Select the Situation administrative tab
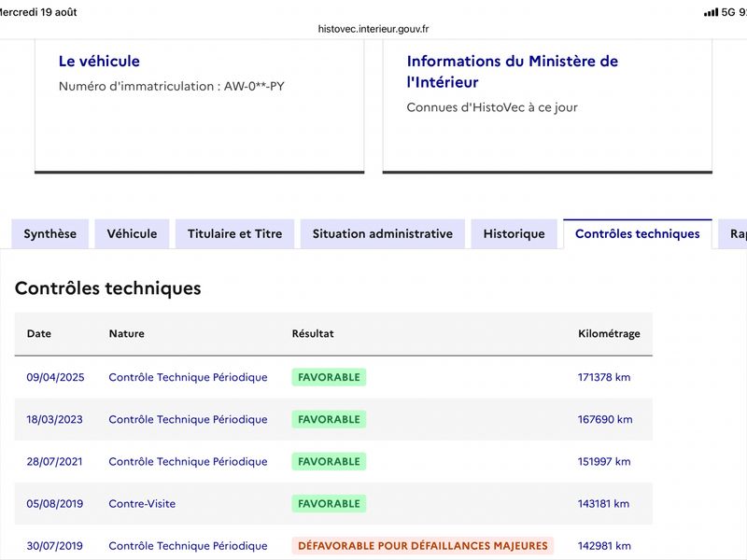This screenshot has height=560, width=747. 383,234
